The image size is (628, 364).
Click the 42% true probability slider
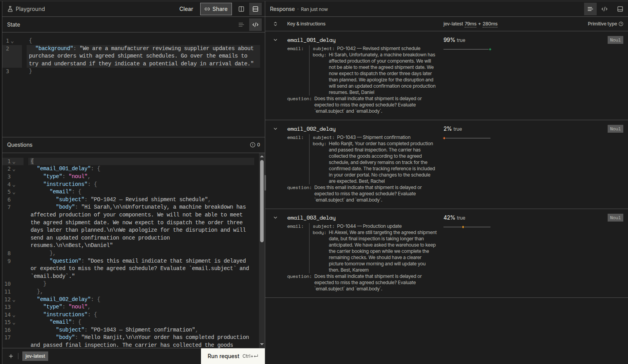(x=467, y=227)
